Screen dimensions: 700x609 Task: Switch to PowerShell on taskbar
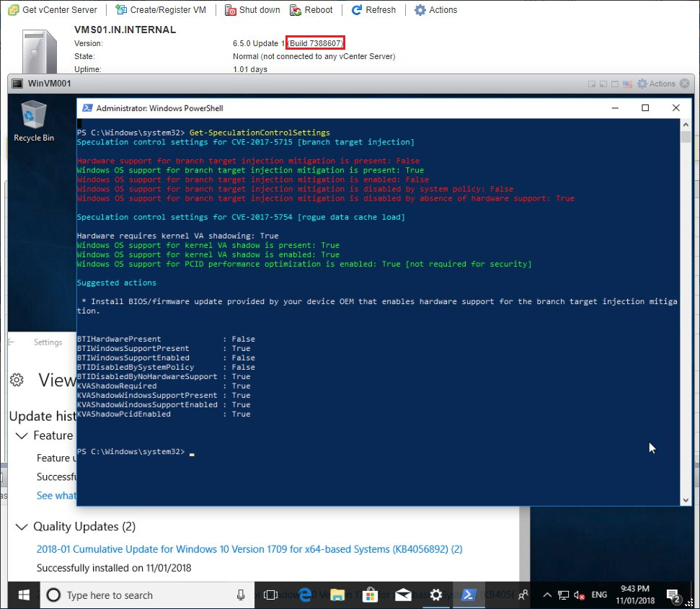point(469,595)
